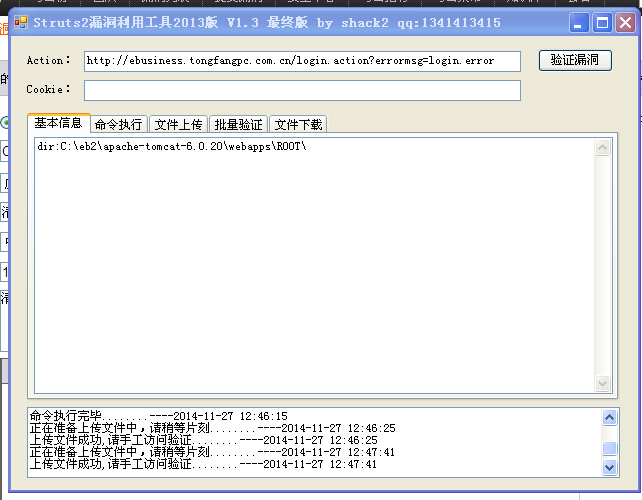Click log line 正在准备上传文件中 12:46:25
Viewport: 642px width, 500px height.
coord(212,428)
